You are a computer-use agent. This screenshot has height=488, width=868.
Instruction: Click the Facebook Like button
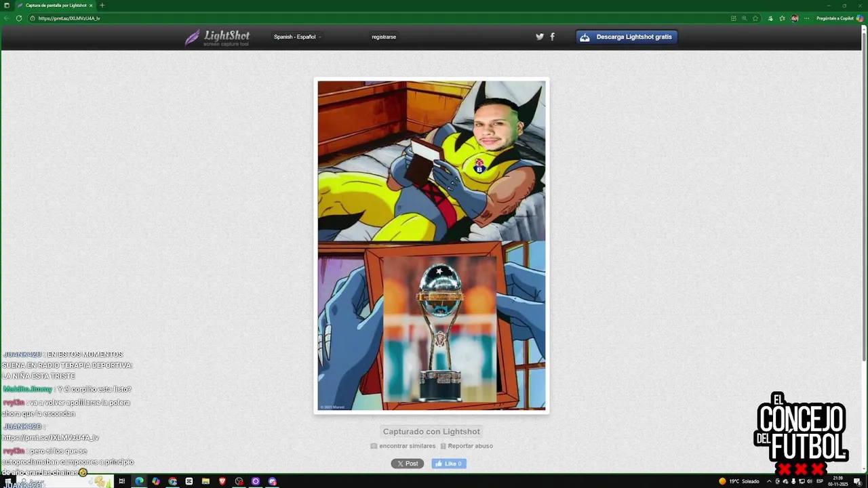pos(449,464)
